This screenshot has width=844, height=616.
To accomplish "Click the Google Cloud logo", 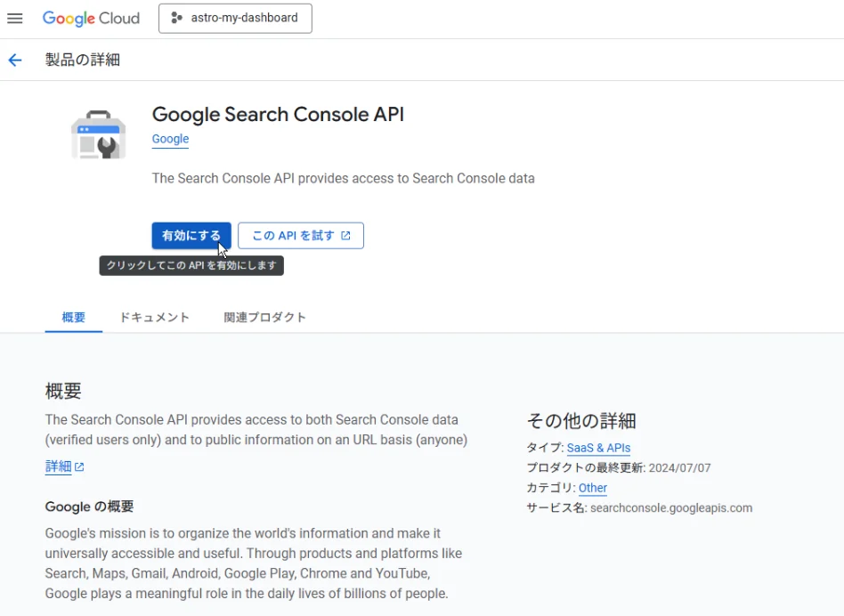I will coord(91,19).
